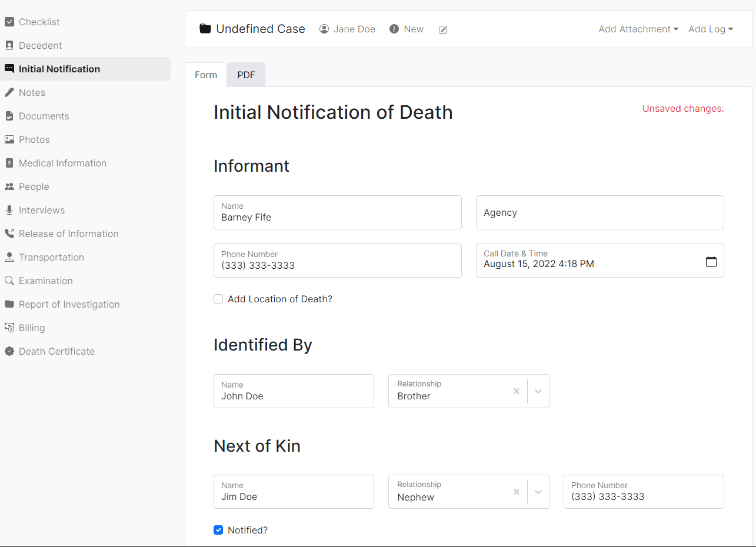Open the Photos panel from sidebar
This screenshot has height=547, width=756.
[x=9, y=139]
